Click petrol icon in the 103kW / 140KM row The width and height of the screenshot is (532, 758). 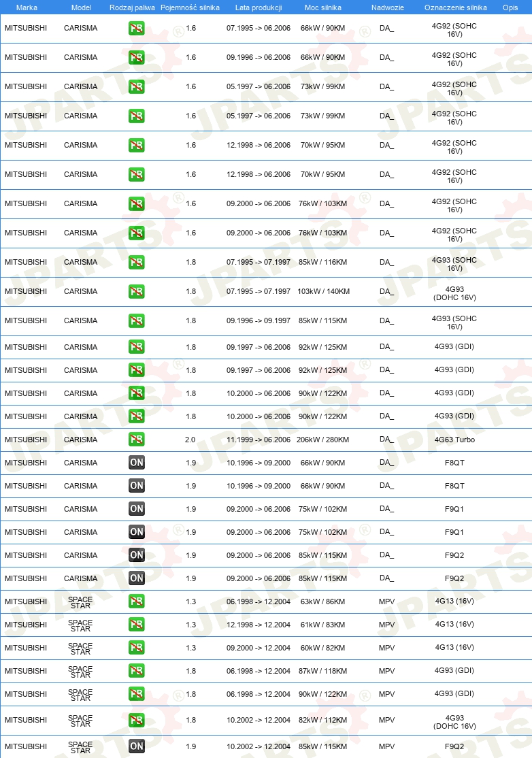coord(137,291)
